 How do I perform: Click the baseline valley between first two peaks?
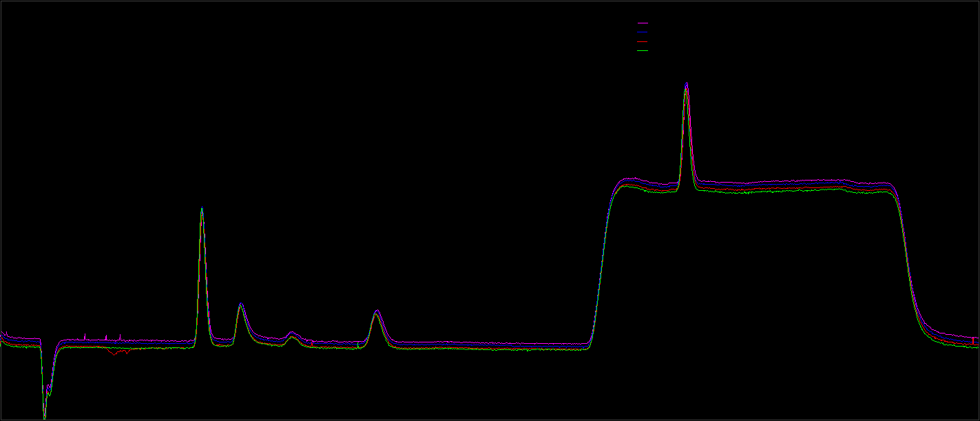click(222, 342)
